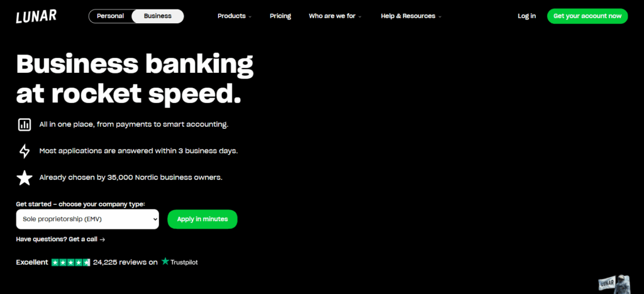Open the company type dropdown

87,219
